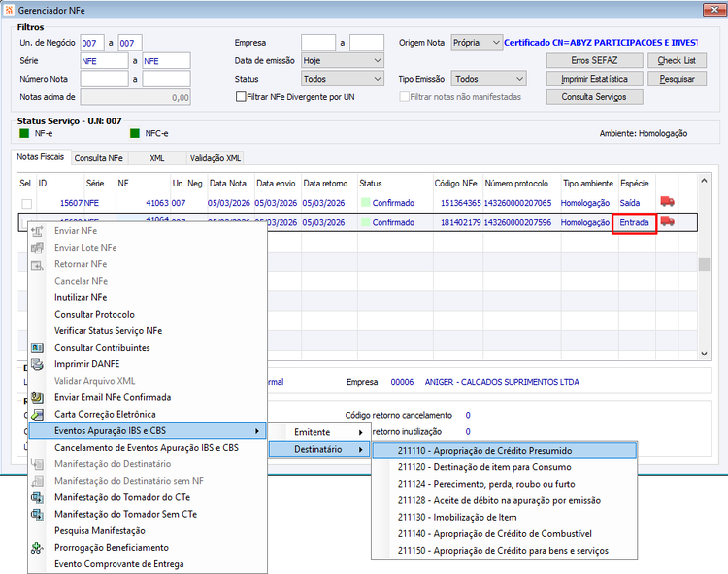Tick the Sel checkbox for NF 41063
728x574 pixels.
tap(27, 203)
